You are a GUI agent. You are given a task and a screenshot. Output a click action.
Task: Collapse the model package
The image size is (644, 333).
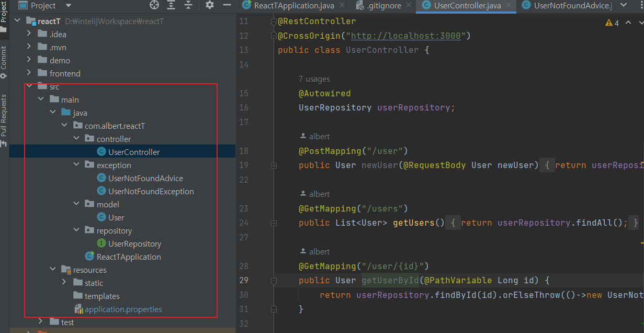coord(76,205)
